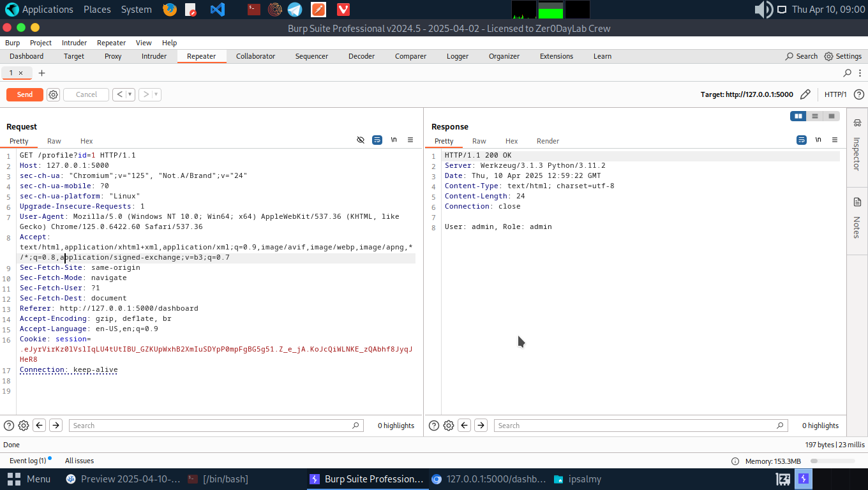The image size is (868, 490).
Task: Switch to the /bin/bash taskbar window
Action: click(219, 479)
